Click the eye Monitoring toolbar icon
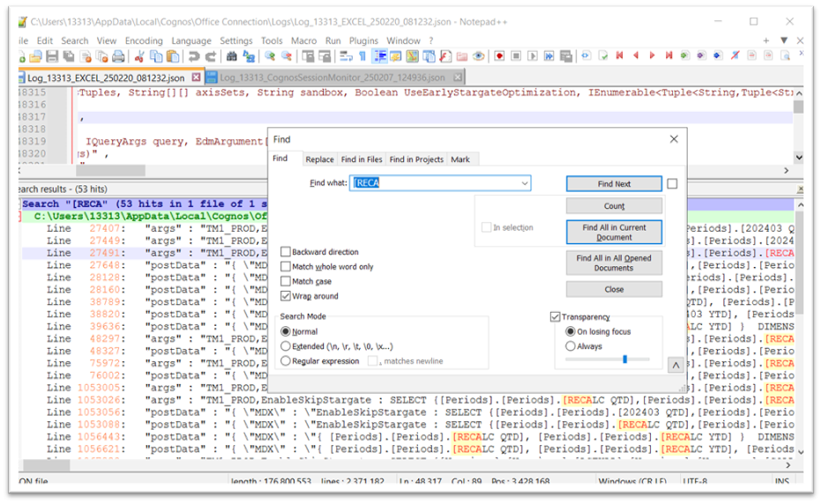 click(x=478, y=56)
